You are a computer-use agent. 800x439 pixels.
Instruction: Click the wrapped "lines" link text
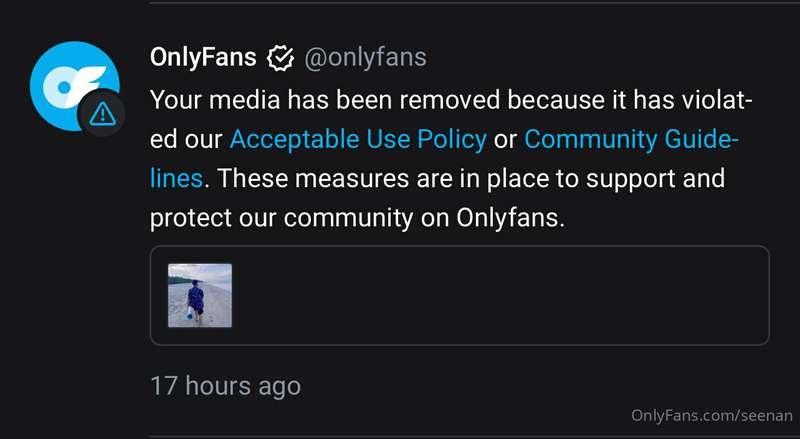pos(176,179)
